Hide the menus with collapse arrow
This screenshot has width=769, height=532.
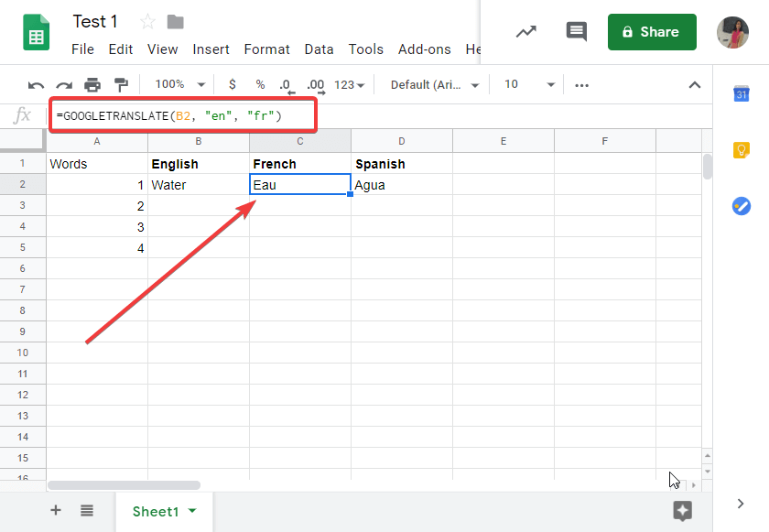coord(695,85)
